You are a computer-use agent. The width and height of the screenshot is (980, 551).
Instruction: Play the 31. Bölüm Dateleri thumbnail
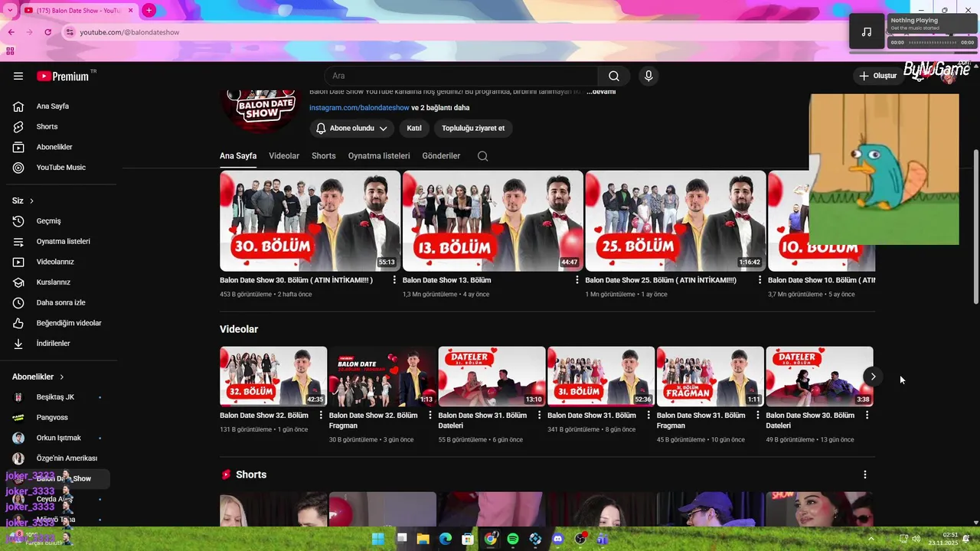click(x=492, y=376)
